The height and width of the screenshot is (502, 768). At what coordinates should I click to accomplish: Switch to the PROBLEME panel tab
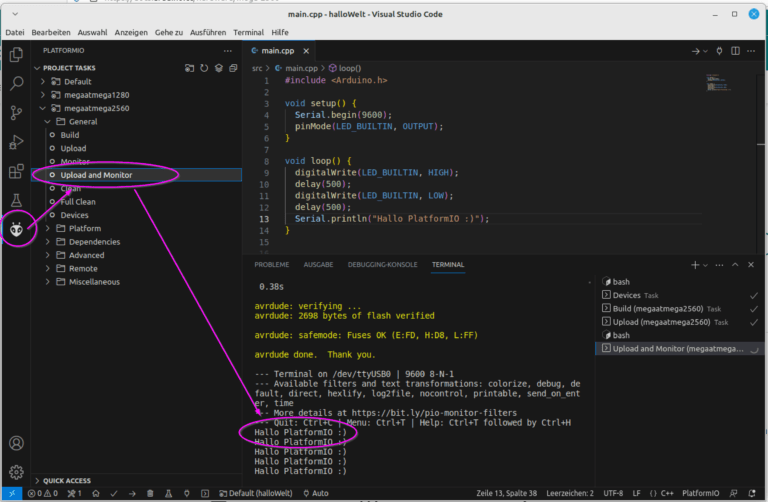pyautogui.click(x=271, y=265)
